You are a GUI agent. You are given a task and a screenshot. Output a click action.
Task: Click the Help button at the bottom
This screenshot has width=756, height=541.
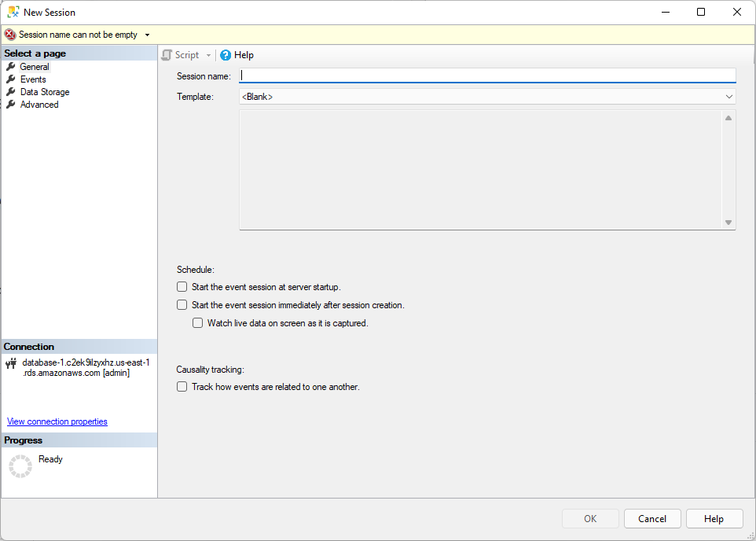tap(714, 519)
